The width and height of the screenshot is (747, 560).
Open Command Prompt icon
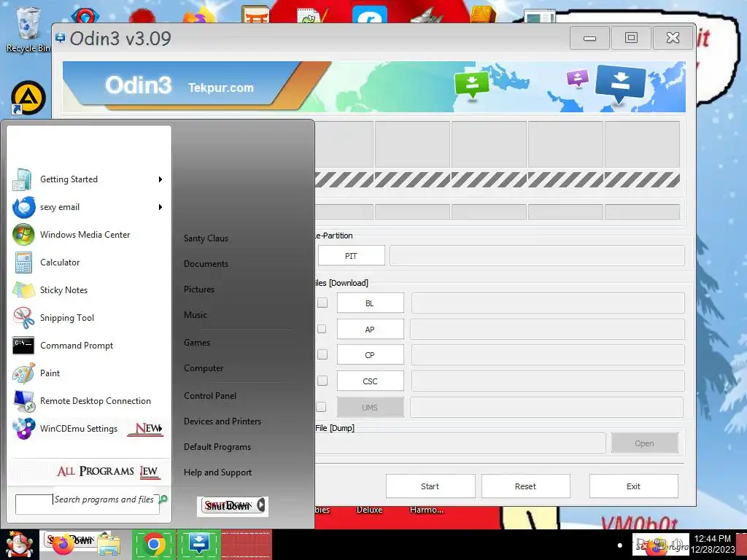23,345
